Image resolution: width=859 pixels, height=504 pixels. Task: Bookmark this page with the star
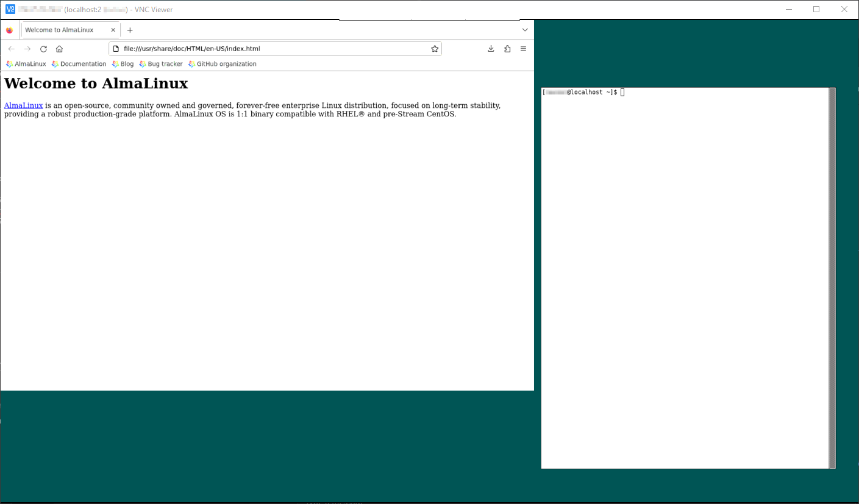click(x=435, y=49)
